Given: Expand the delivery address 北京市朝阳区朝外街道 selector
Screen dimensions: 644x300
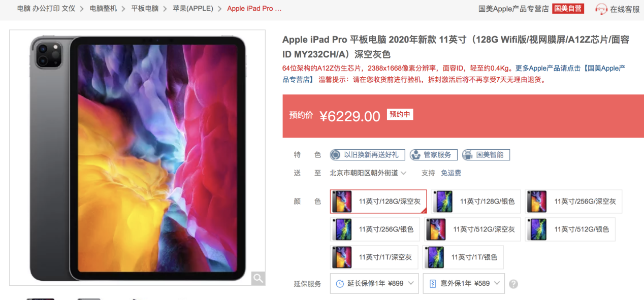Looking at the screenshot, I should pyautogui.click(x=368, y=173).
